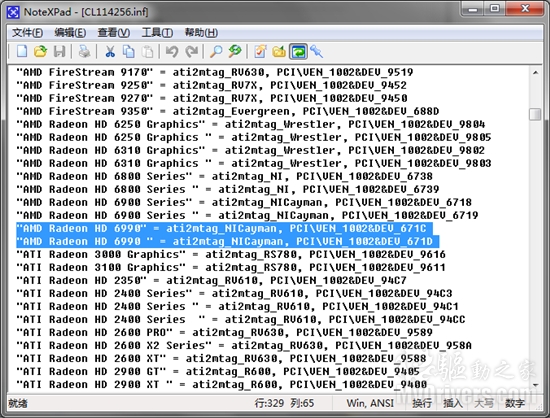The image size is (550, 418).
Task: Click the "ATI Radeon HD 2900 GT" line
Action: 217,371
